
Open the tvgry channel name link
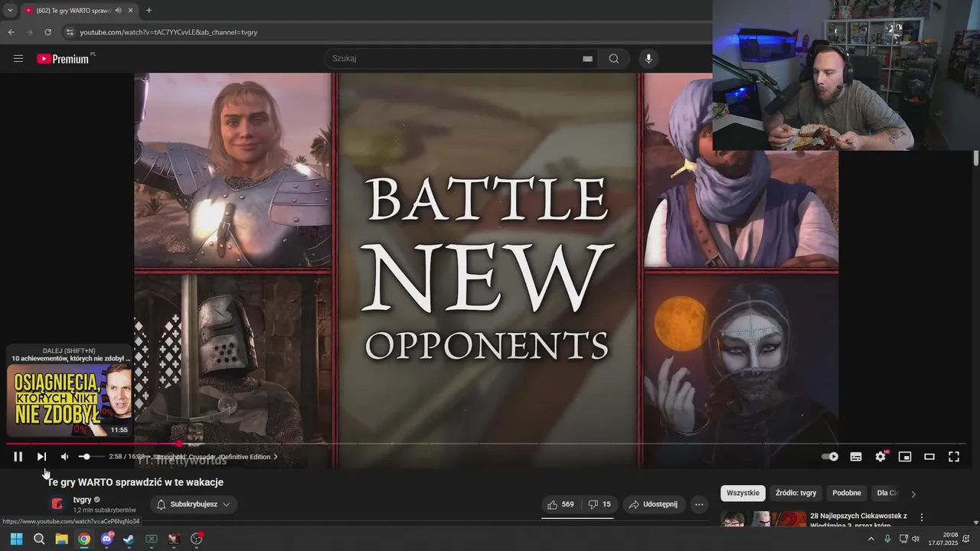tap(82, 500)
